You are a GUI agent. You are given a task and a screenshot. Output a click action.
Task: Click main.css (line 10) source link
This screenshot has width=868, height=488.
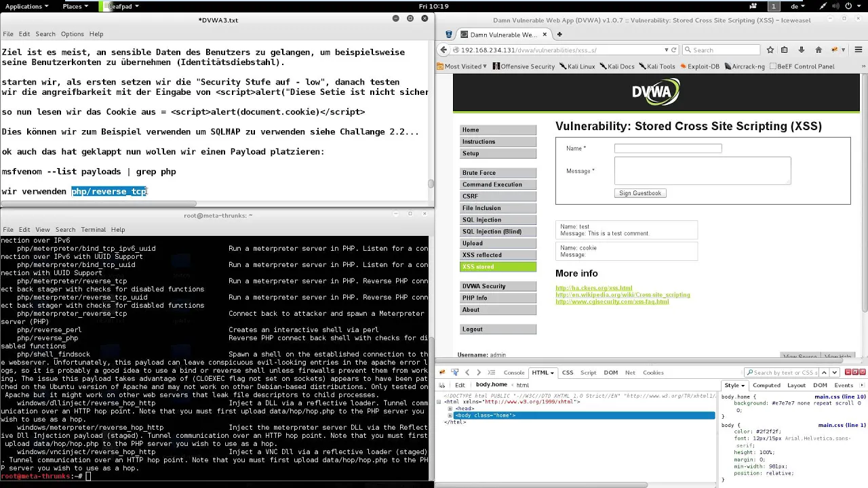(x=840, y=396)
